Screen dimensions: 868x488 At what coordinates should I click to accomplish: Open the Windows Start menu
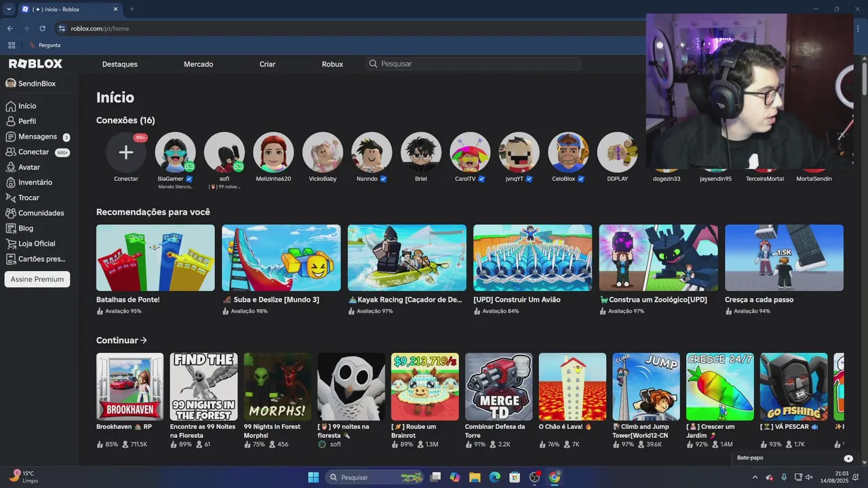(x=313, y=477)
